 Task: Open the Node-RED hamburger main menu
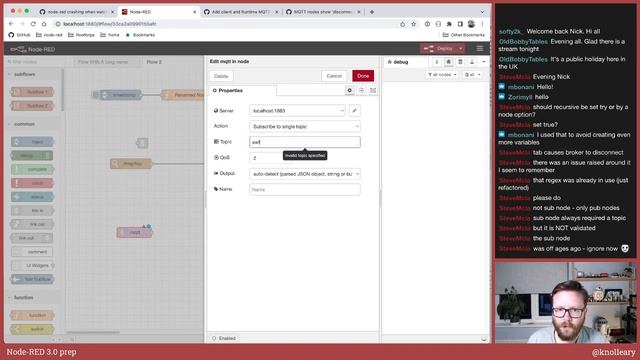(x=480, y=49)
